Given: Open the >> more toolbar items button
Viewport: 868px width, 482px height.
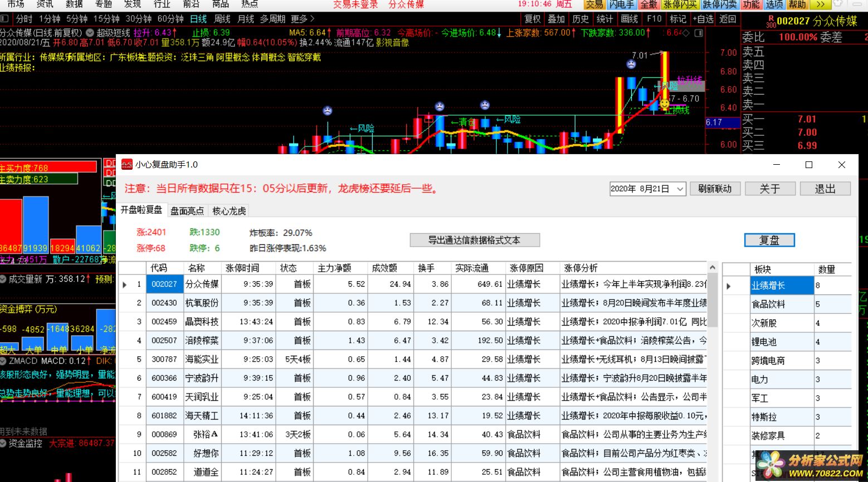Looking at the screenshot, I should point(820,4).
